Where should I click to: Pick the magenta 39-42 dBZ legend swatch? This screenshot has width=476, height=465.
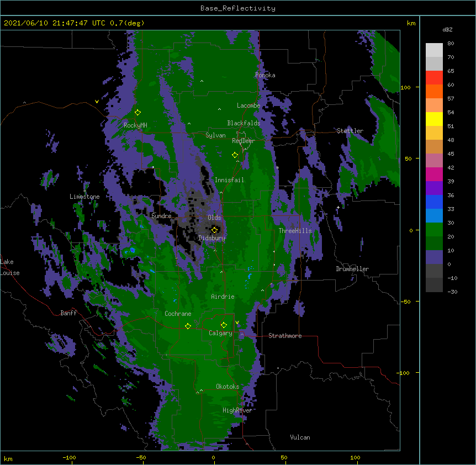[x=434, y=174]
